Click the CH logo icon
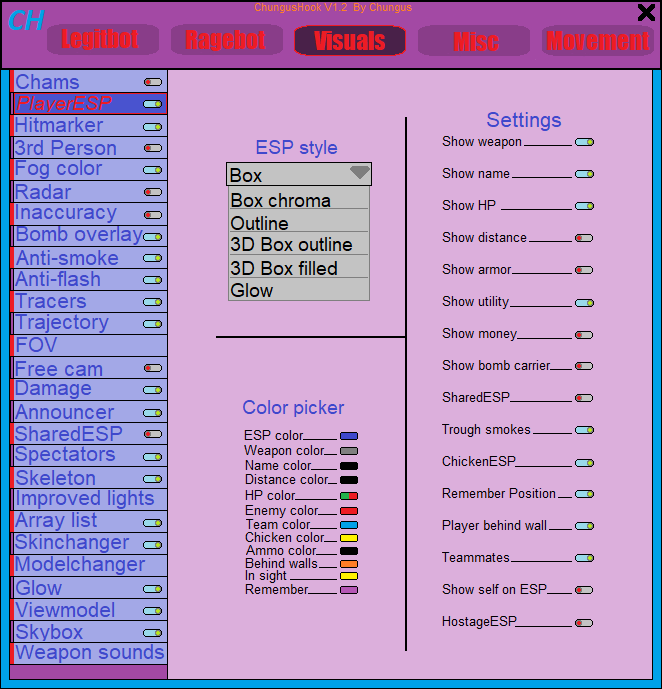 pyautogui.click(x=25, y=20)
